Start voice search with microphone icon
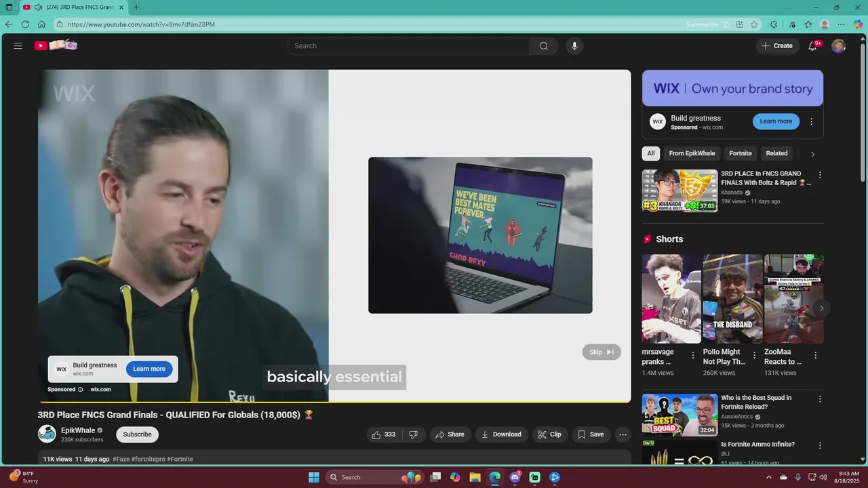 (x=574, y=46)
